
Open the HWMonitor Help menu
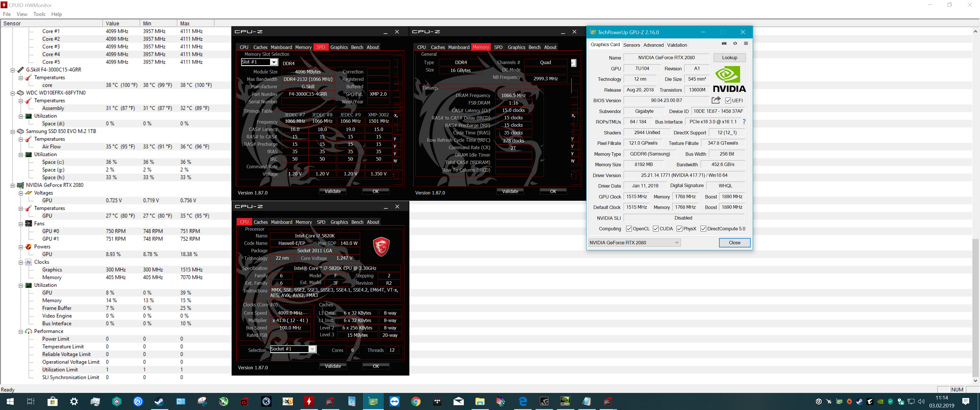tap(56, 14)
